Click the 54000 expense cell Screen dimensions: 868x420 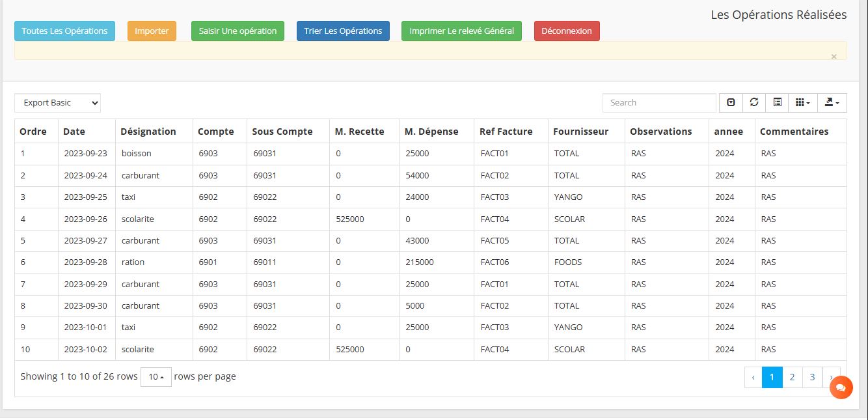coord(437,176)
